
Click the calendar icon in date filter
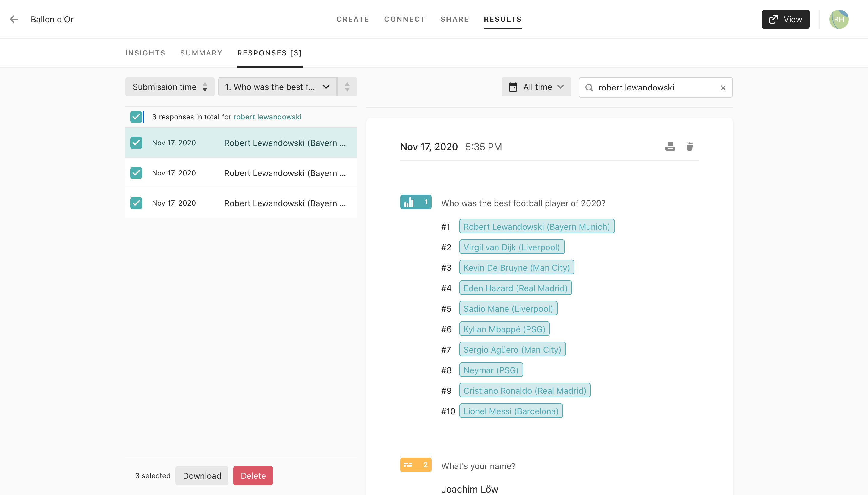tap(512, 87)
